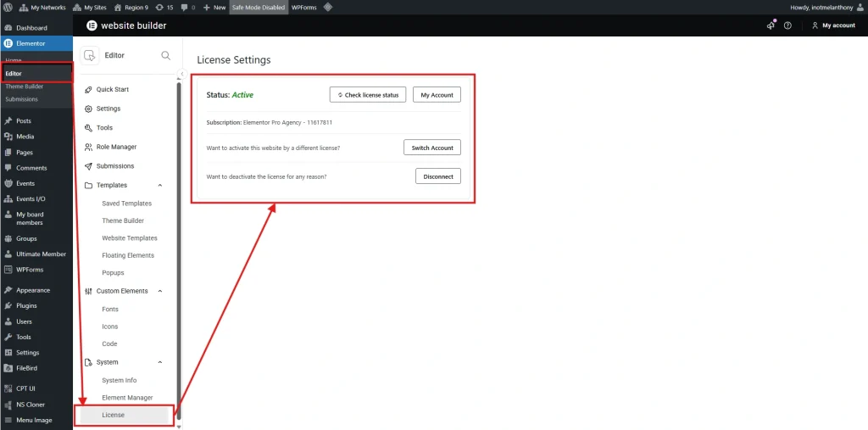Open System Info

[x=119, y=380]
